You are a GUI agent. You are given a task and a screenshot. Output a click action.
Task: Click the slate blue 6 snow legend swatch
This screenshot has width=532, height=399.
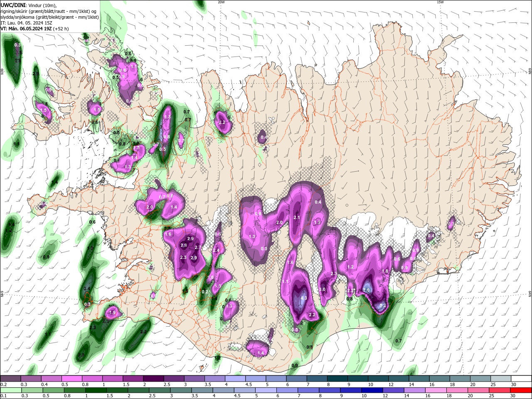(297, 379)
